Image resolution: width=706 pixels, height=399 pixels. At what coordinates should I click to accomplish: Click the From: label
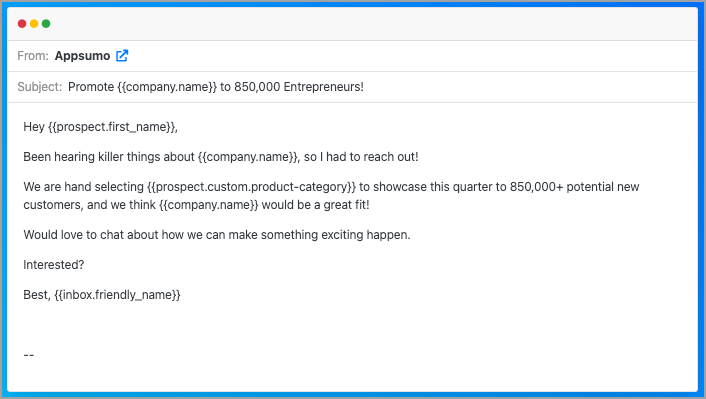point(33,56)
